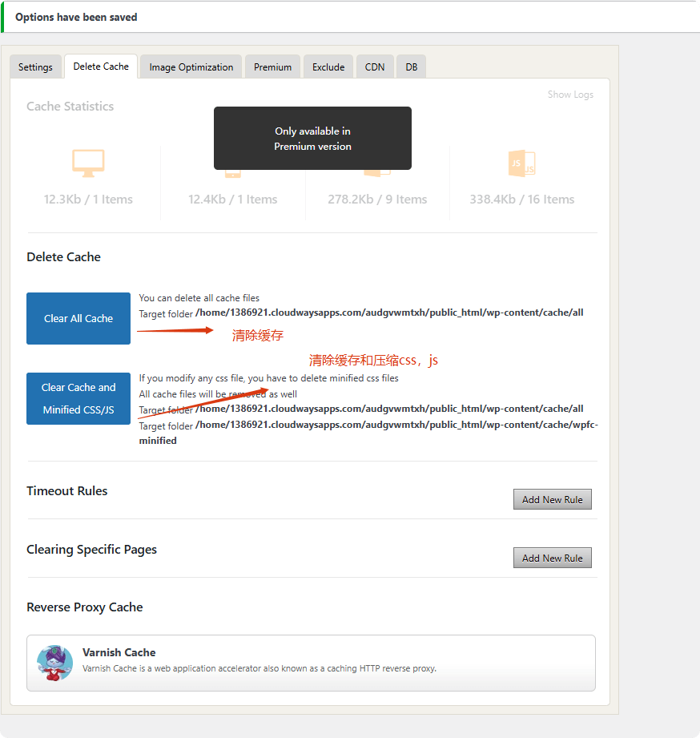The image size is (700, 738).
Task: Click the JS files cache icon
Action: [521, 163]
